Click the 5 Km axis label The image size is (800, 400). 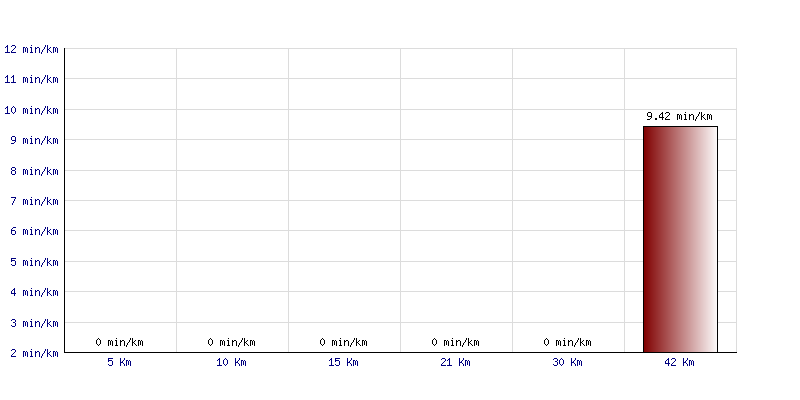(x=119, y=363)
